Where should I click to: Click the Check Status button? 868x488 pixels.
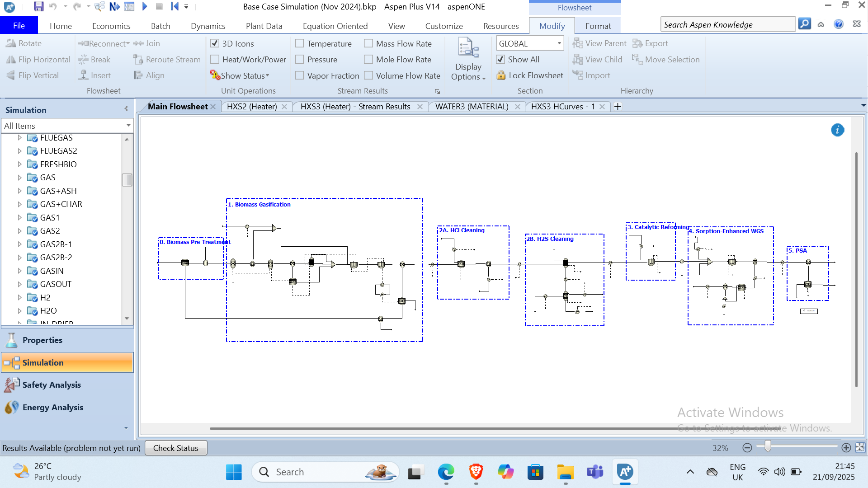(x=175, y=448)
